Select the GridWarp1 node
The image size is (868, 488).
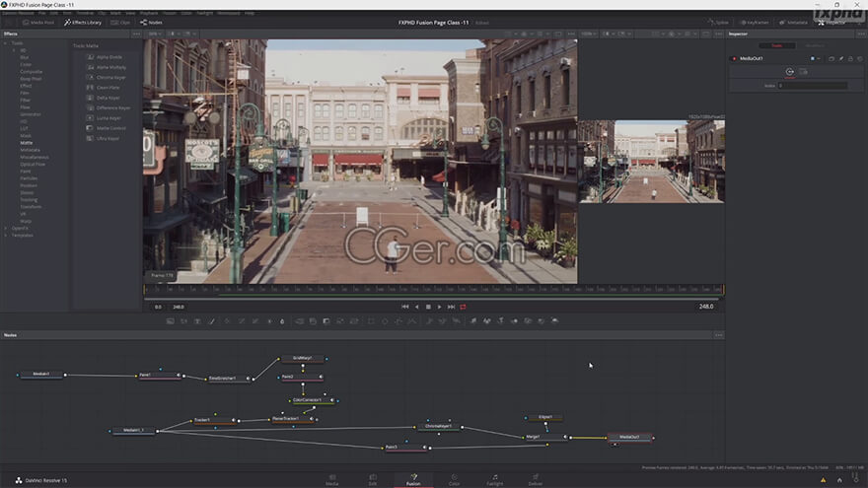[x=302, y=359]
